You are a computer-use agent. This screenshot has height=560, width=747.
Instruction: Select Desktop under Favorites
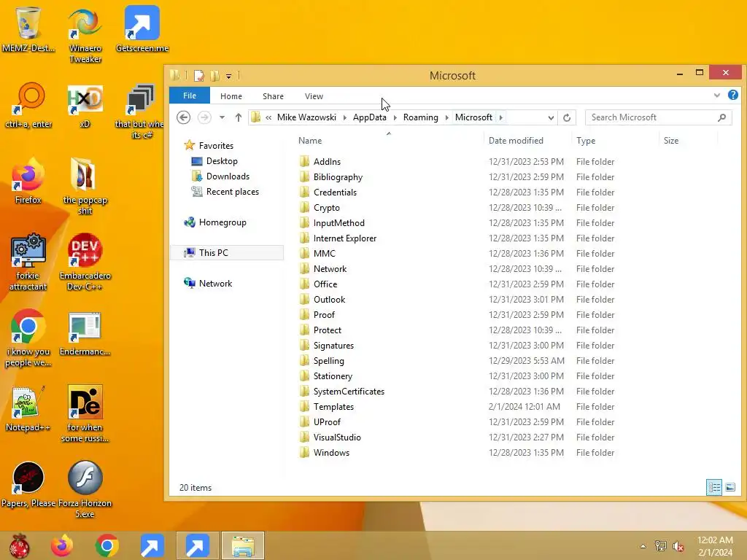pos(222,161)
